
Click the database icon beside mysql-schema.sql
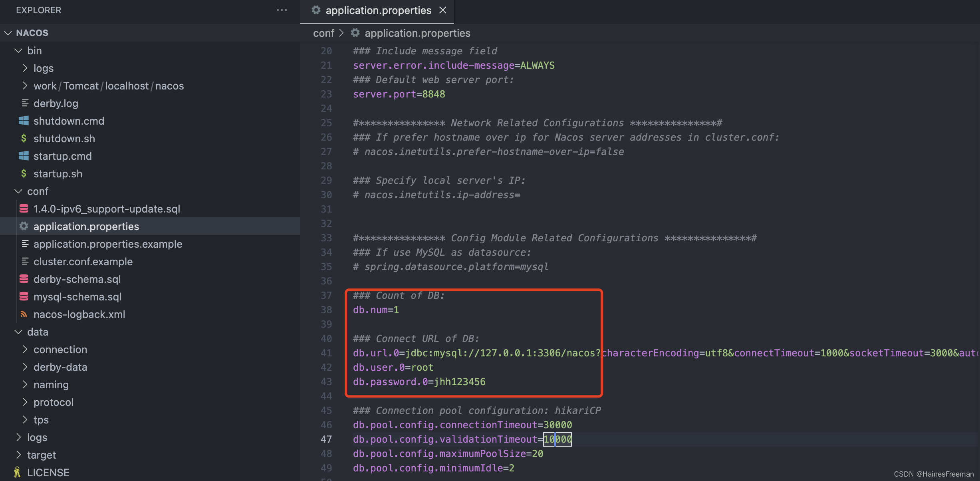tap(24, 296)
